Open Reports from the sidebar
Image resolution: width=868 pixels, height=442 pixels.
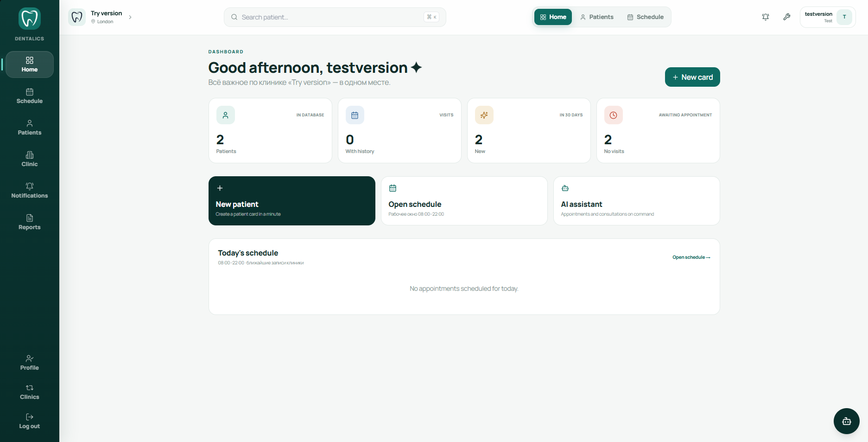tap(30, 222)
